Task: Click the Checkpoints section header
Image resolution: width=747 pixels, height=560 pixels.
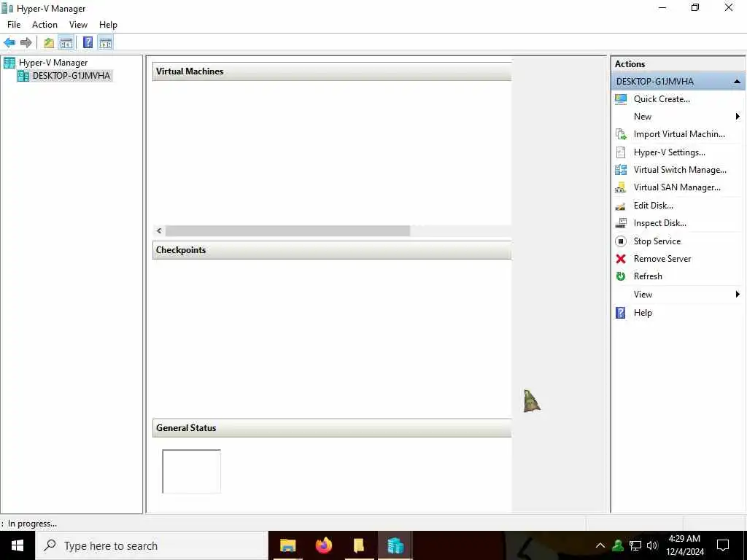Action: pos(332,251)
